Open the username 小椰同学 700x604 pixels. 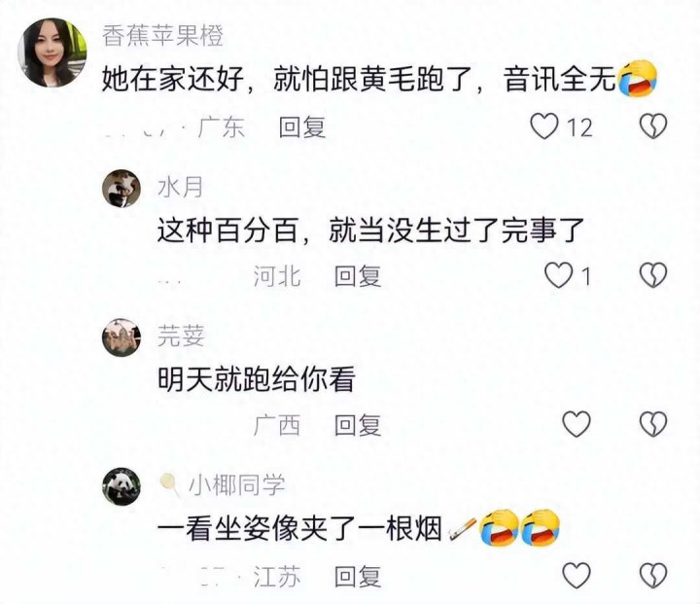[x=236, y=484]
